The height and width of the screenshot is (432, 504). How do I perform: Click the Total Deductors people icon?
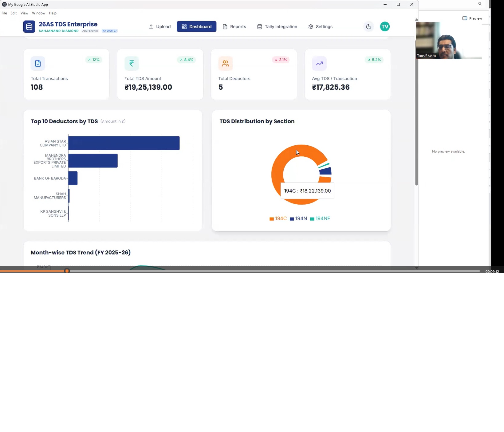[225, 64]
